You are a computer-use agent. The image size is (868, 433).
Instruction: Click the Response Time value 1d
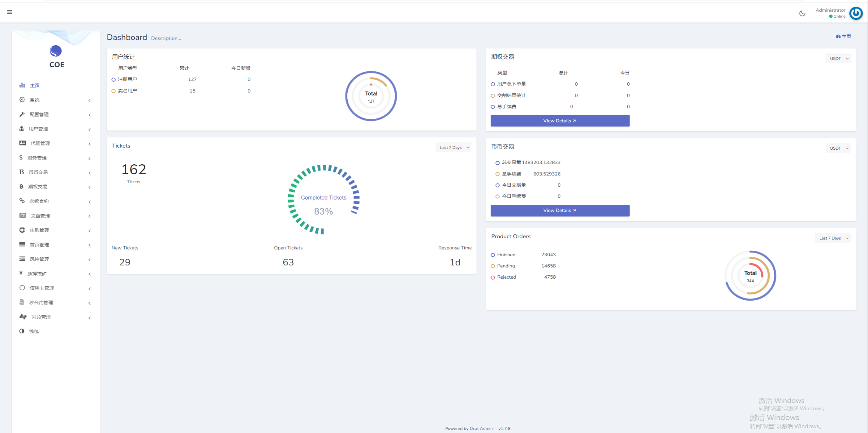tap(455, 262)
